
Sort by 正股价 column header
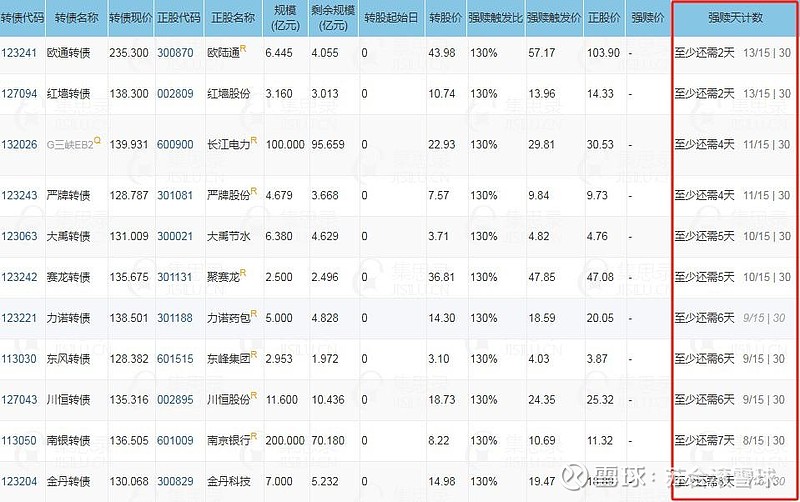[x=604, y=18]
